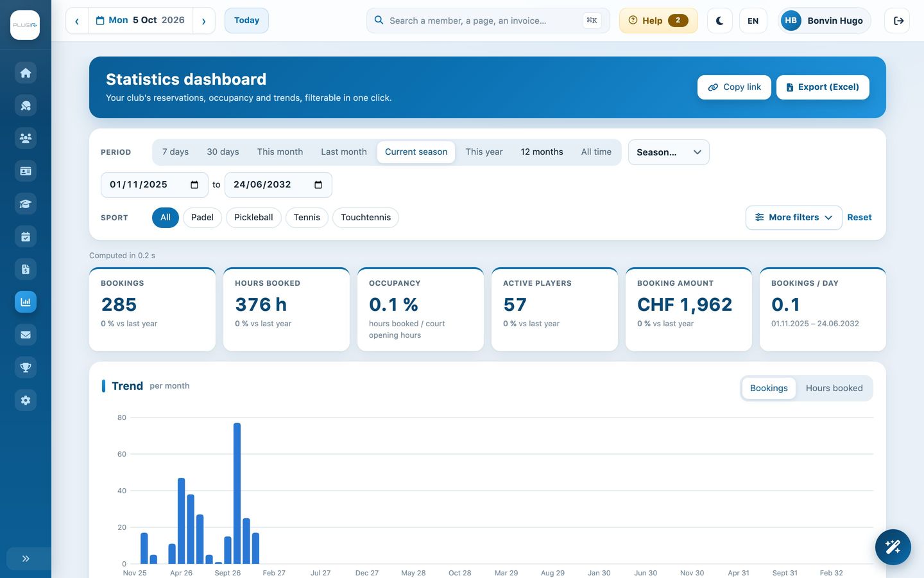Click the logout icon in top bar
924x578 pixels.
[897, 21]
